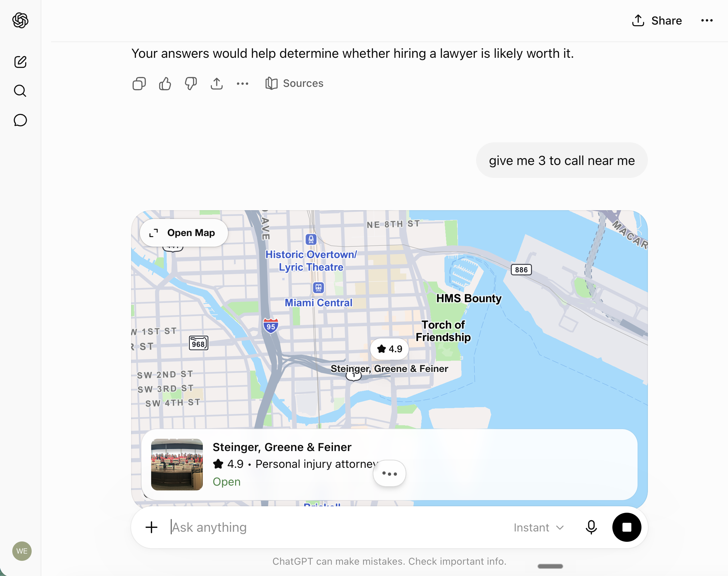Click the I-95 highway shield on map
Screen dimensions: 728x576
pyautogui.click(x=271, y=326)
